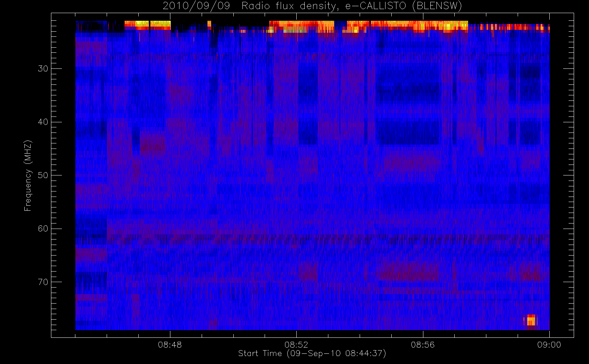Click the yellow band at top left of spectrogram
Screen dimensions: 589x364
tap(147, 24)
